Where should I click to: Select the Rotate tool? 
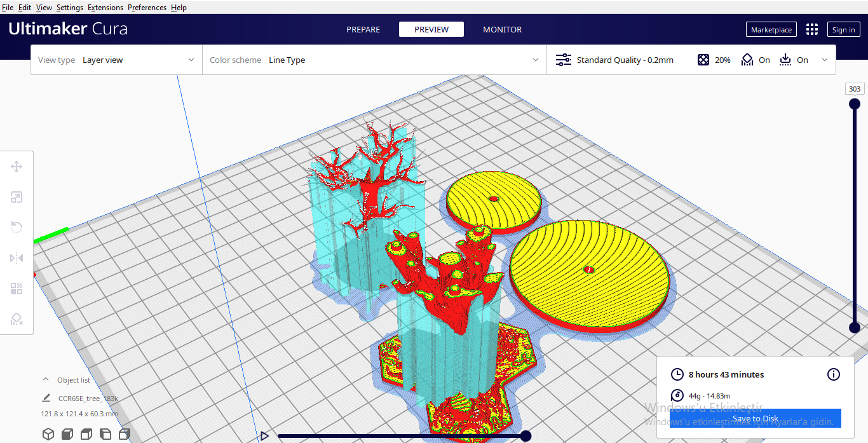coord(17,227)
